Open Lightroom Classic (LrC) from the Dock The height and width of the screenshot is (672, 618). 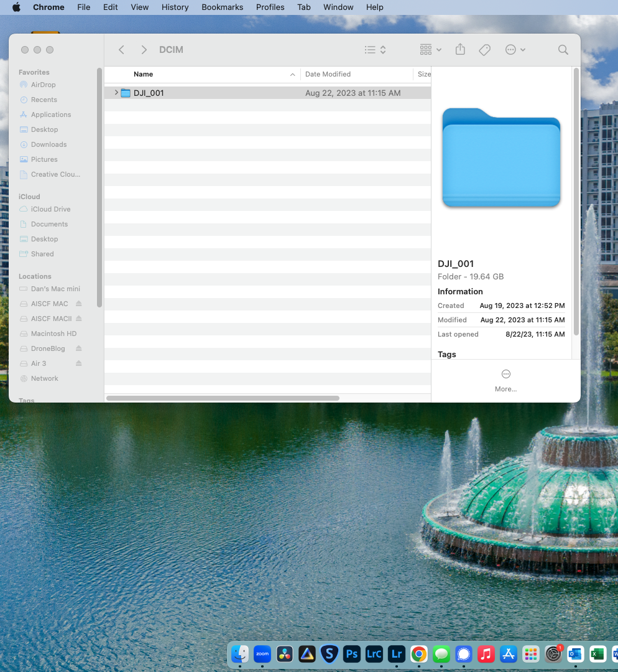click(x=374, y=654)
